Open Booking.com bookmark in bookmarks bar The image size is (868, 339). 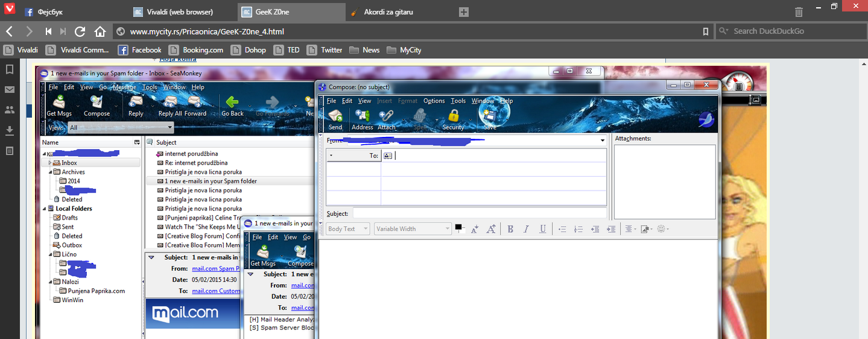(x=196, y=50)
